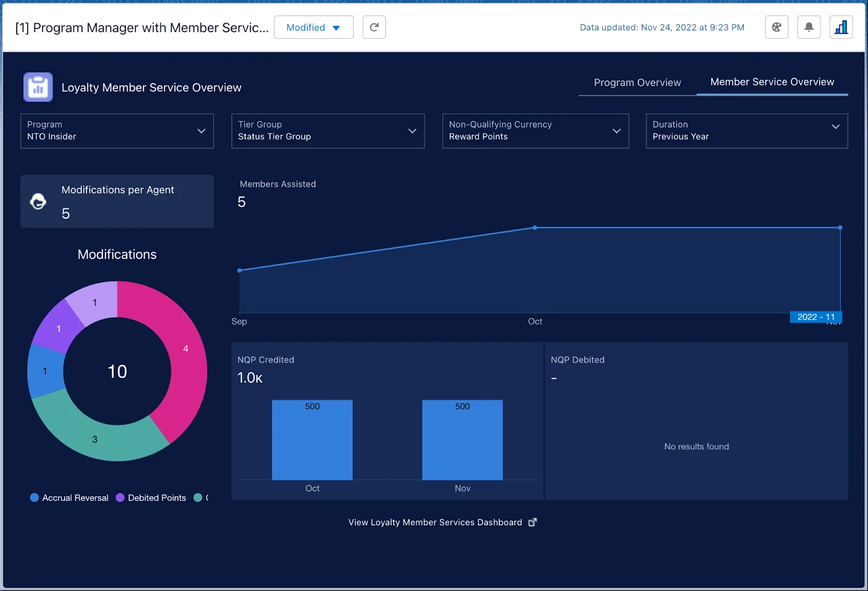Select the Member Service Overview tab
Image resolution: width=868 pixels, height=591 pixels.
(772, 82)
